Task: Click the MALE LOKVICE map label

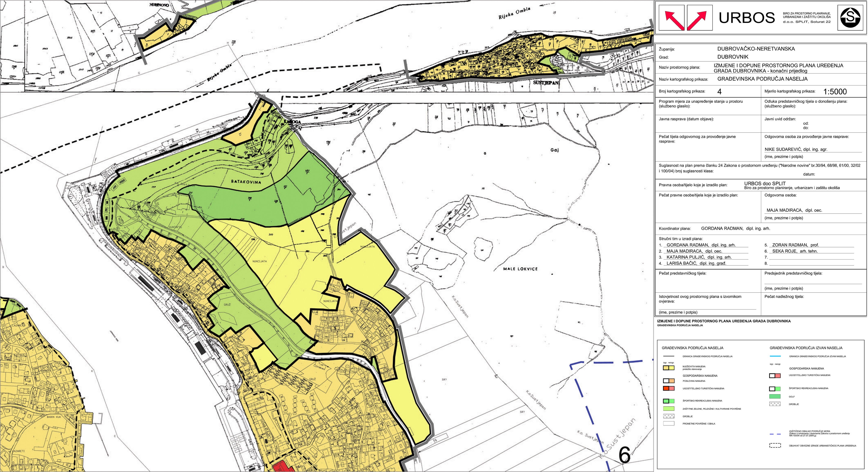Action: pos(520,269)
